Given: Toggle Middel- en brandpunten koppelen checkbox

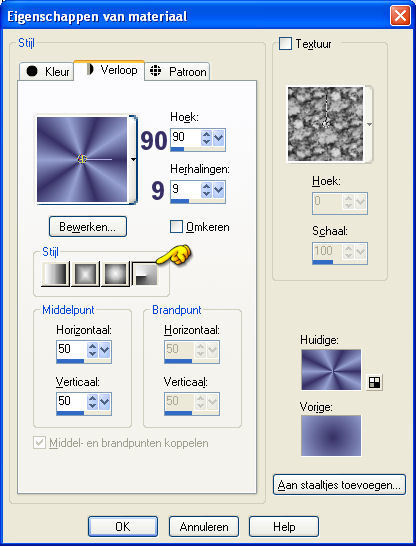Looking at the screenshot, I should coord(39,443).
